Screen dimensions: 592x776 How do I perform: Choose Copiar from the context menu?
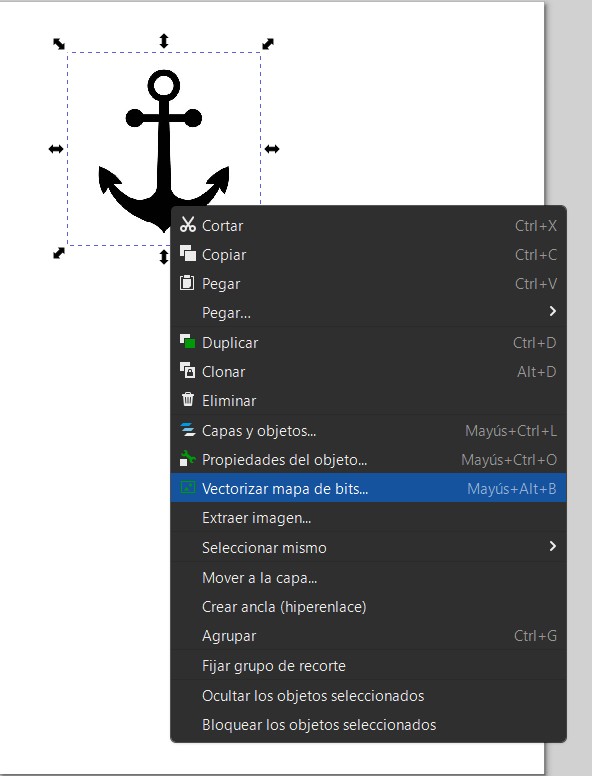(x=368, y=254)
